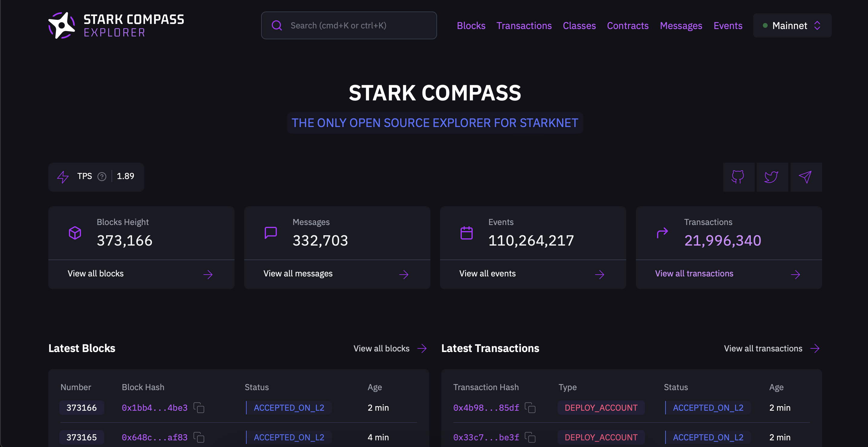Screen dimensions: 868x447
Task: Click View all messages card link
Action: coord(336,274)
